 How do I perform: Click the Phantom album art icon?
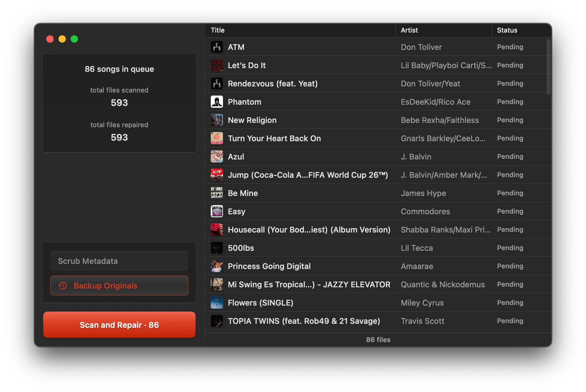click(217, 102)
